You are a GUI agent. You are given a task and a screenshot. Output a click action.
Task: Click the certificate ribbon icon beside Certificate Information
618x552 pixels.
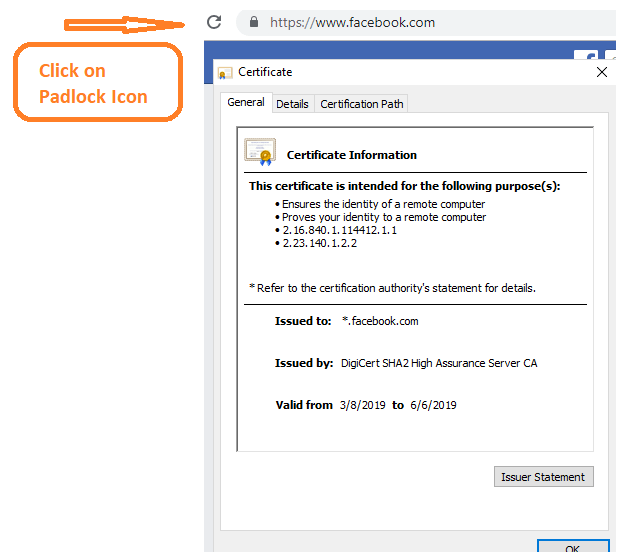click(260, 152)
